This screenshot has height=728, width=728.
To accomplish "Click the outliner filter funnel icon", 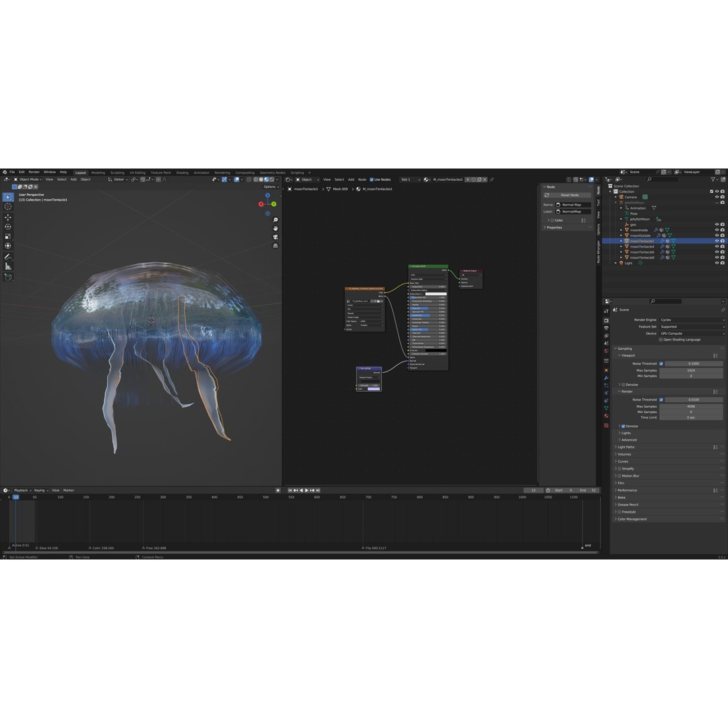I will click(x=713, y=179).
